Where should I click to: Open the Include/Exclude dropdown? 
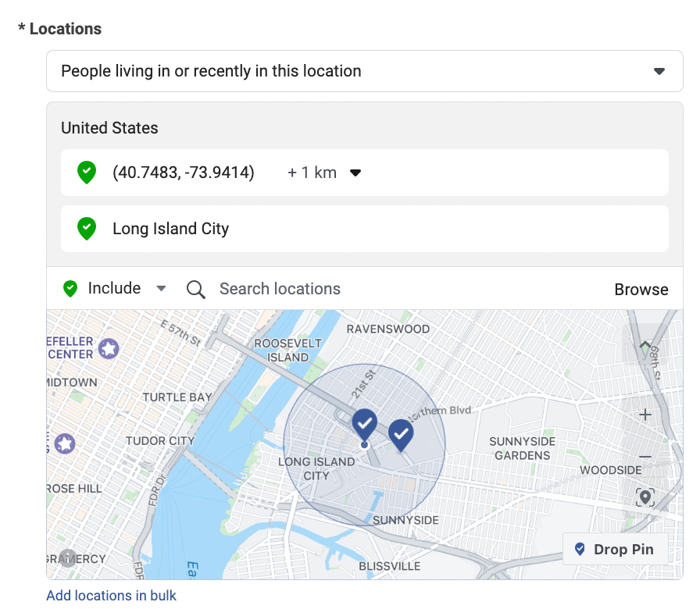161,289
